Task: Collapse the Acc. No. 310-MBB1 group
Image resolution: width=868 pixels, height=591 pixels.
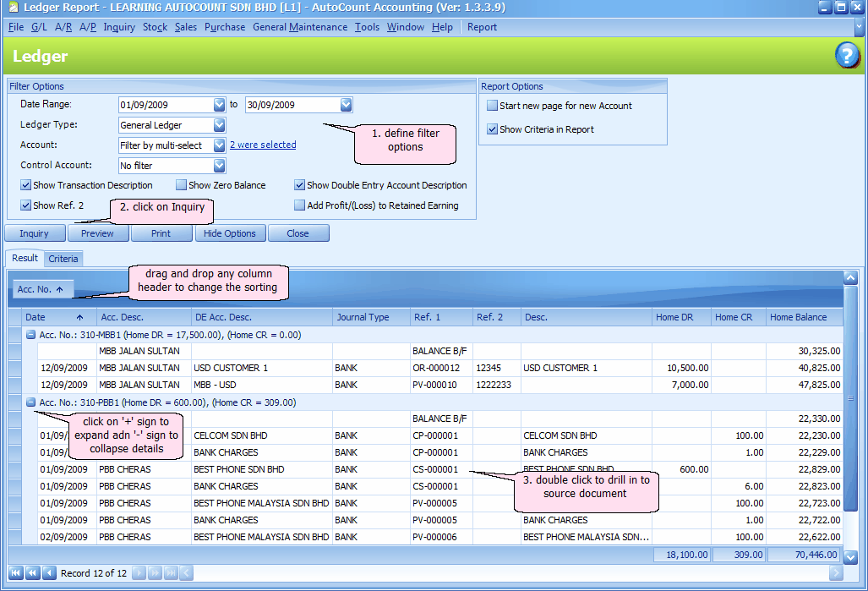Action: (31, 335)
